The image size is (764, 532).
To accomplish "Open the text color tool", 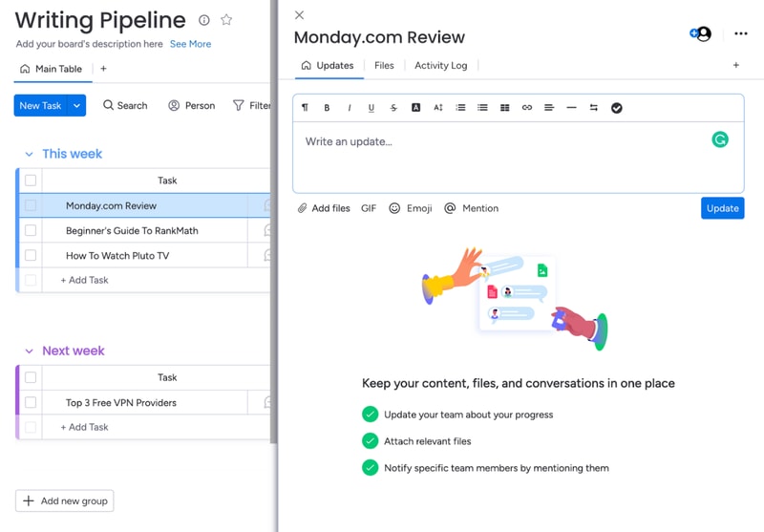I will click(x=415, y=108).
